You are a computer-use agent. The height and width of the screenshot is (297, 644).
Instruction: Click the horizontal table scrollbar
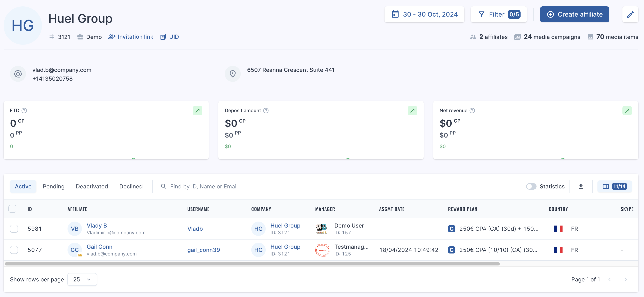point(252,264)
